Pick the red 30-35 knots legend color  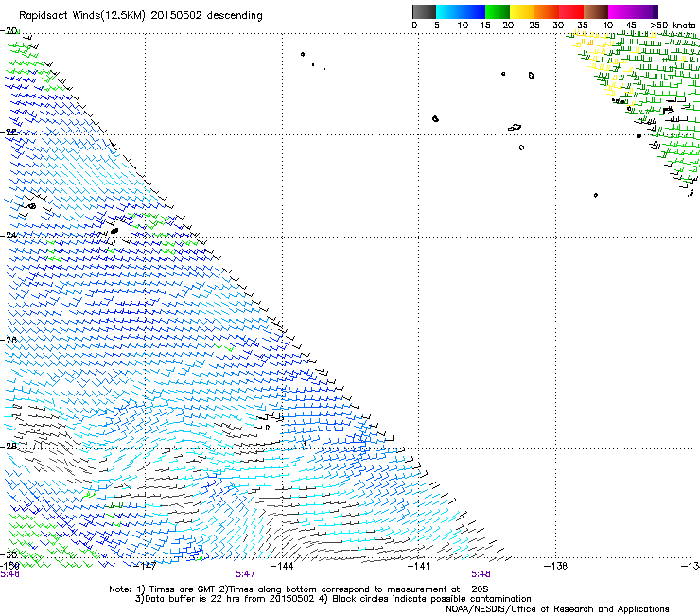[x=571, y=11]
